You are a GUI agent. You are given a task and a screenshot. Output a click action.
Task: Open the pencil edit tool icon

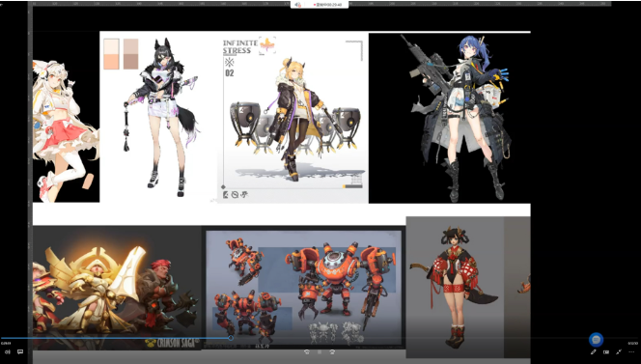[593, 351]
